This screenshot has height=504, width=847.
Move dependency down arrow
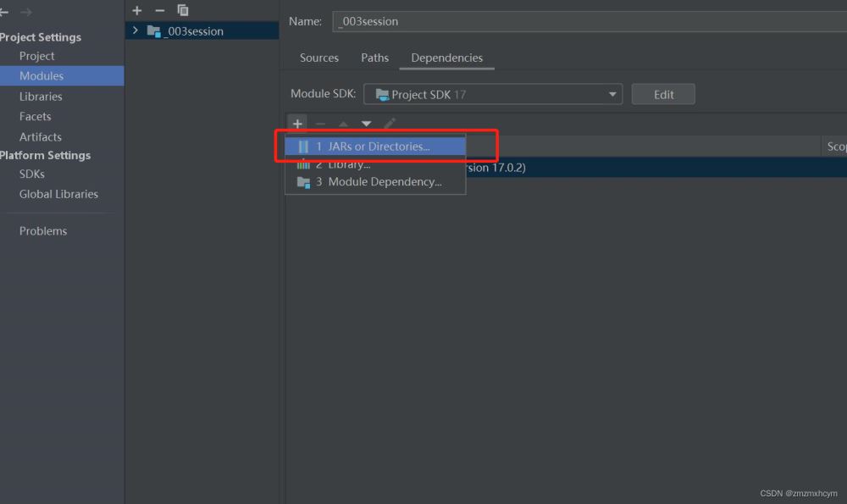(x=366, y=124)
